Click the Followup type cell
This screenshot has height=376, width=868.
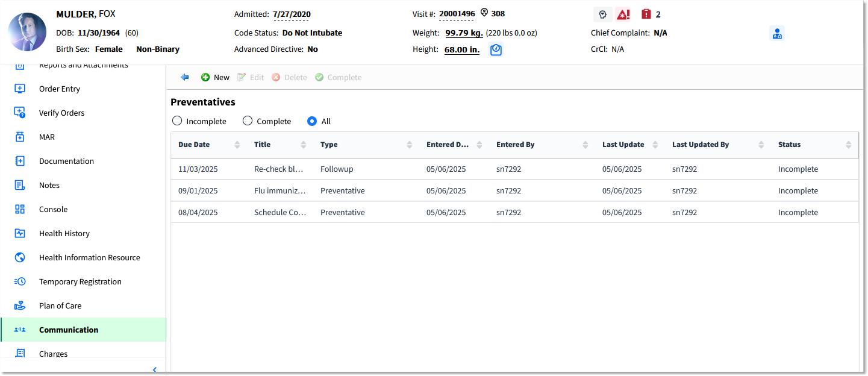tap(336, 169)
